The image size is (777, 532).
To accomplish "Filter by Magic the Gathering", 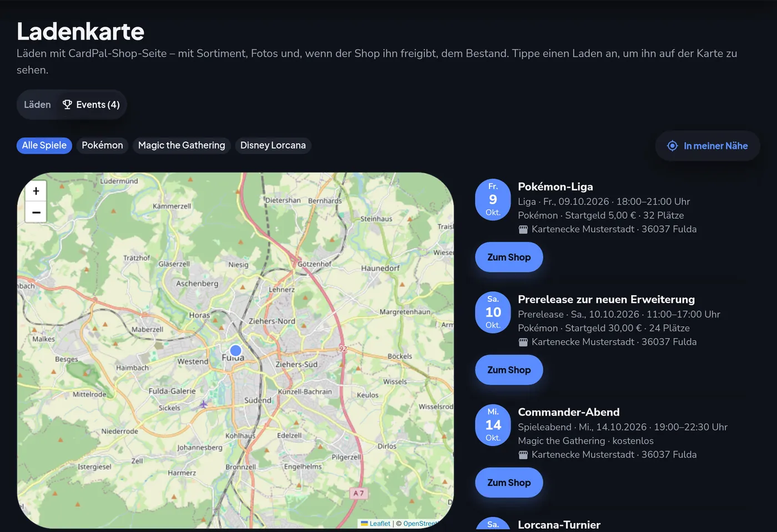I will (181, 145).
